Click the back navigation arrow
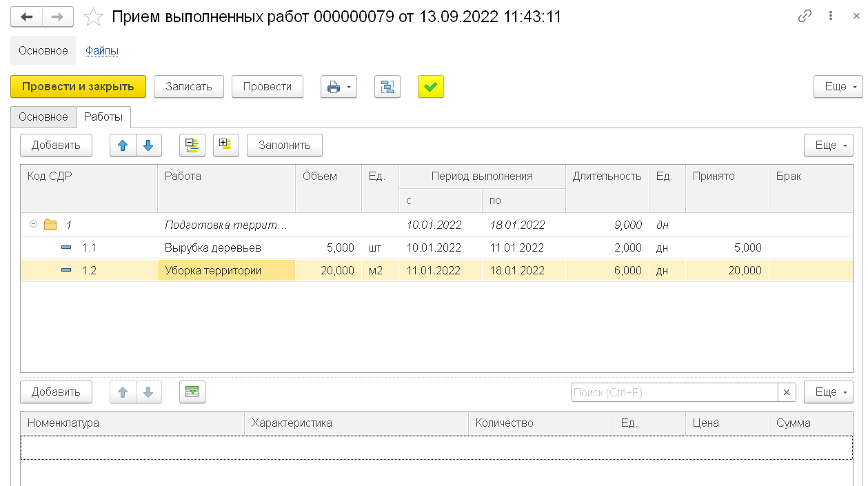The image size is (868, 486). click(27, 17)
